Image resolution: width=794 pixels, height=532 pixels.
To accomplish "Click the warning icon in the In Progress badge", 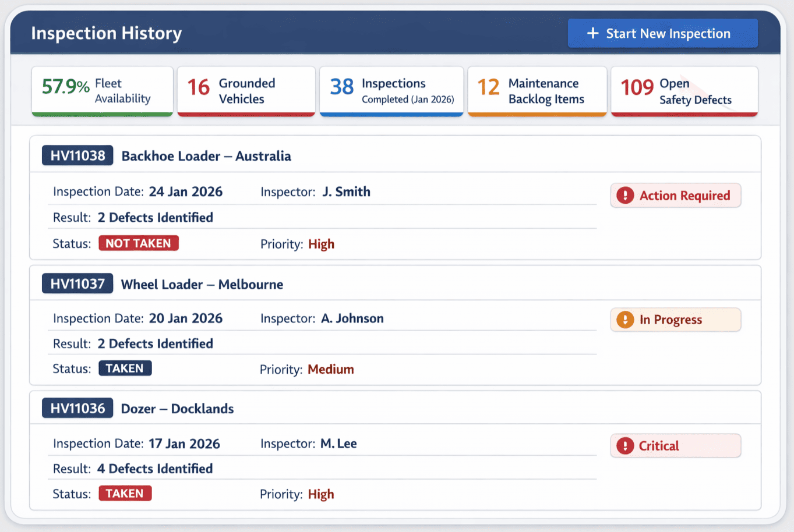I will (624, 320).
